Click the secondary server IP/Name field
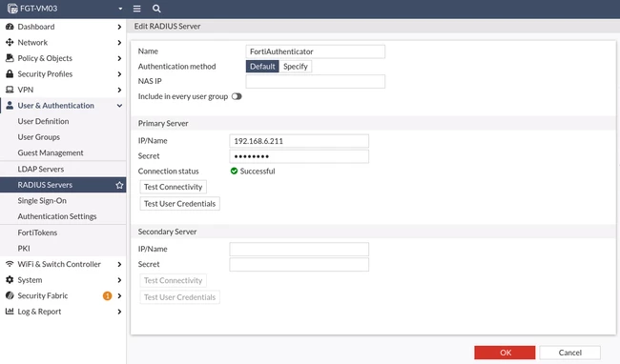Screen dimensions: 620x364 (x=299, y=249)
